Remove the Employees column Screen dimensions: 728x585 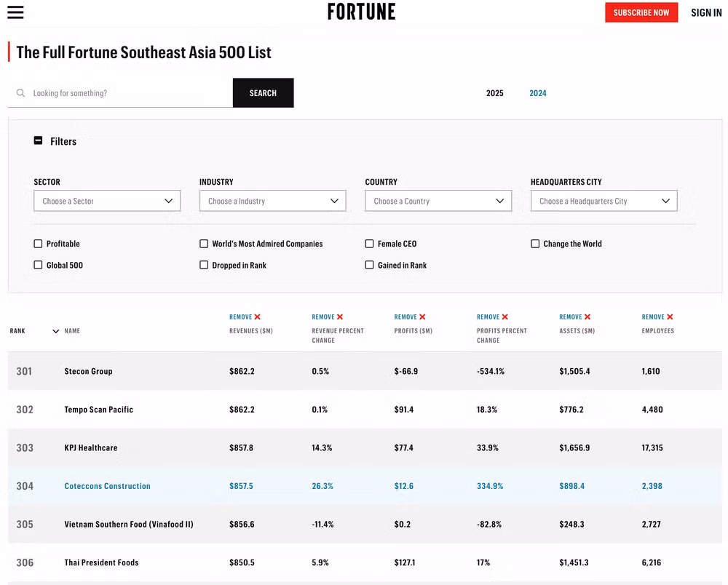click(x=657, y=317)
